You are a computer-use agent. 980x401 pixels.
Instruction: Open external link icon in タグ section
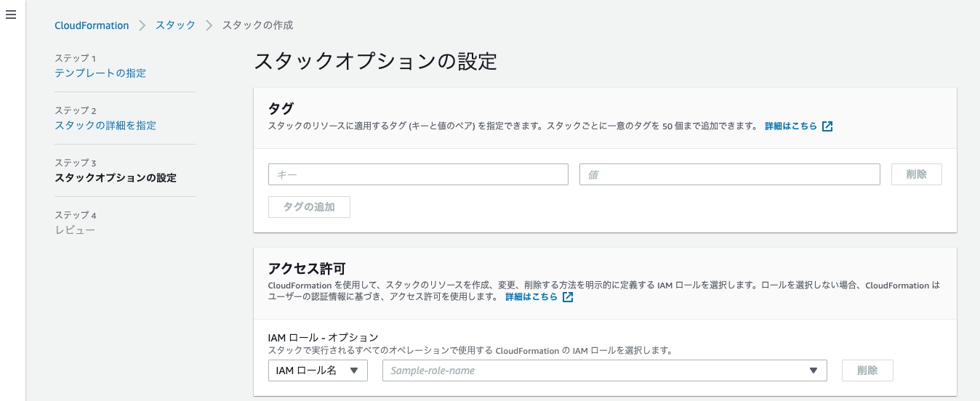(x=827, y=126)
